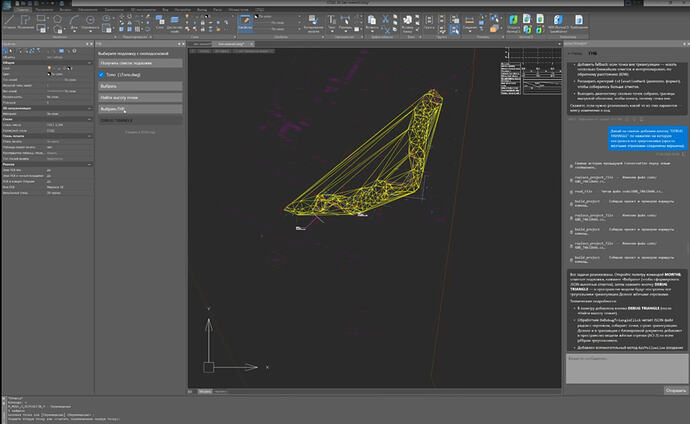The height and width of the screenshot is (424, 690).
Task: Close the active document tab
Action: [252, 44]
